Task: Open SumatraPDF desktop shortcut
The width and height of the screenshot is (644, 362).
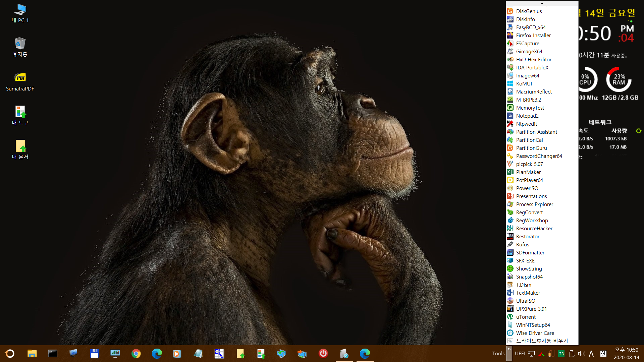Action: (x=20, y=81)
